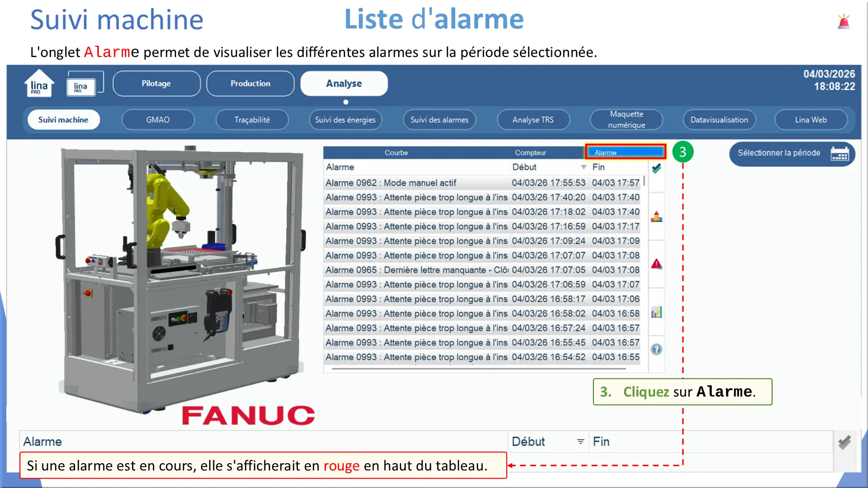This screenshot has width=868, height=488.
Task: Go to the GMAO page
Action: (x=158, y=120)
